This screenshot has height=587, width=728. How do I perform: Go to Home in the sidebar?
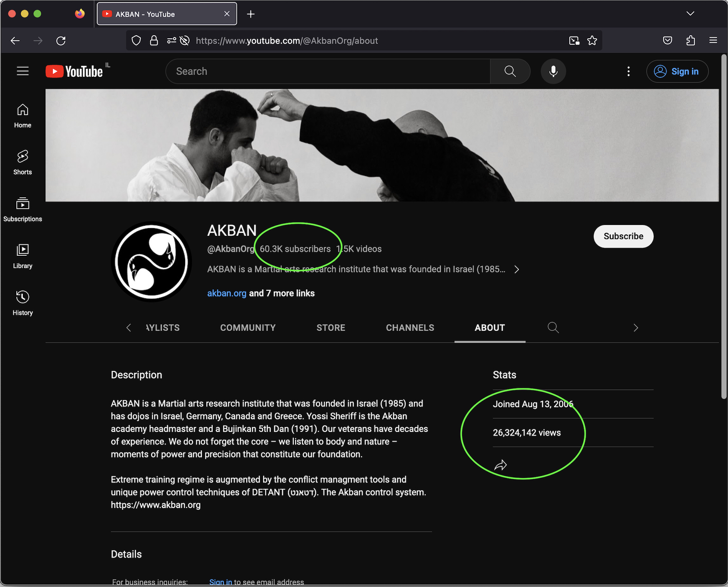click(x=23, y=116)
